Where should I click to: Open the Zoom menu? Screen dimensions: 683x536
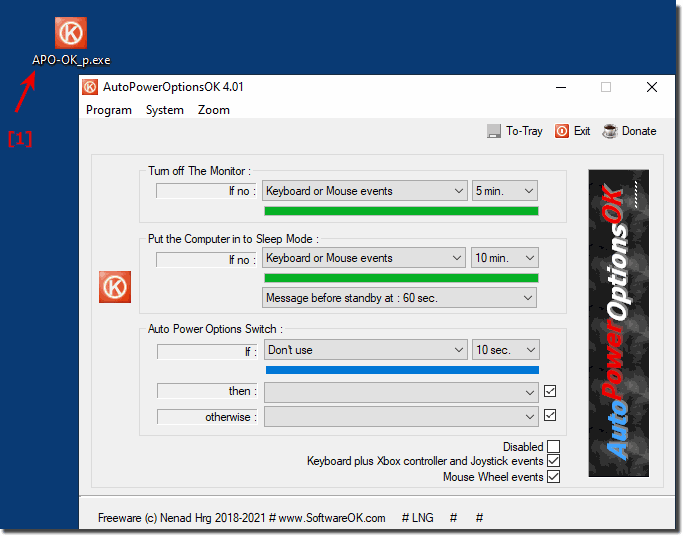[214, 110]
